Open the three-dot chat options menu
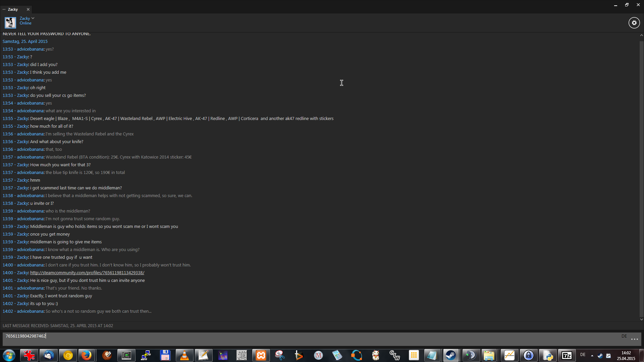 coord(634,339)
